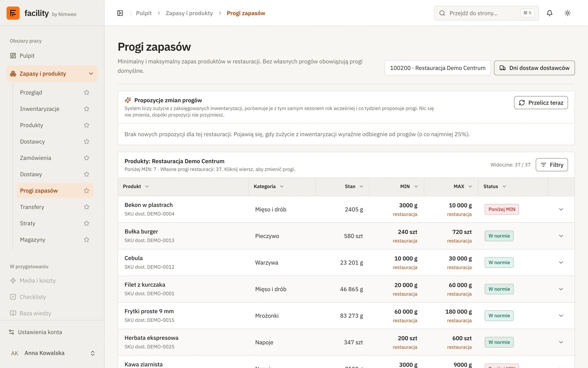Go to Inwentaryzacje menu item
The image size is (588, 368).
click(x=40, y=109)
